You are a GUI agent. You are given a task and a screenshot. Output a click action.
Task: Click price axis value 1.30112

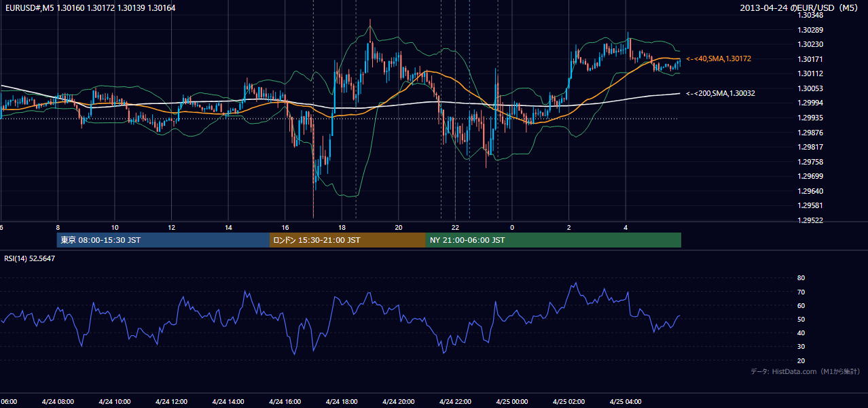[810, 73]
